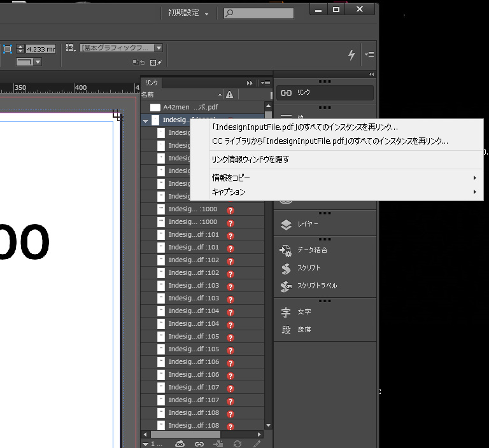Choose CC ライブラリから relink all instances menu item
The width and height of the screenshot is (489, 448).
pos(330,141)
